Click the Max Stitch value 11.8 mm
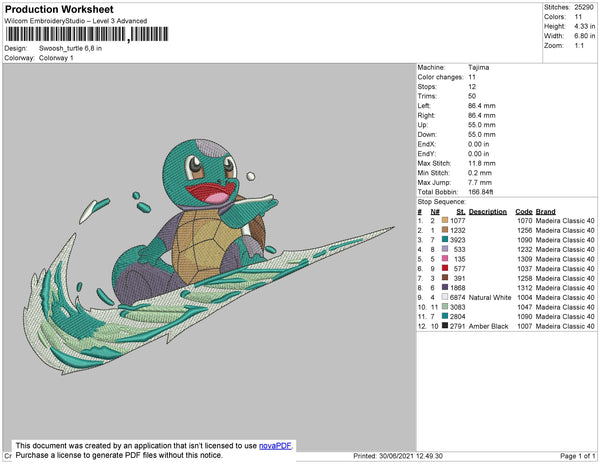 [482, 163]
